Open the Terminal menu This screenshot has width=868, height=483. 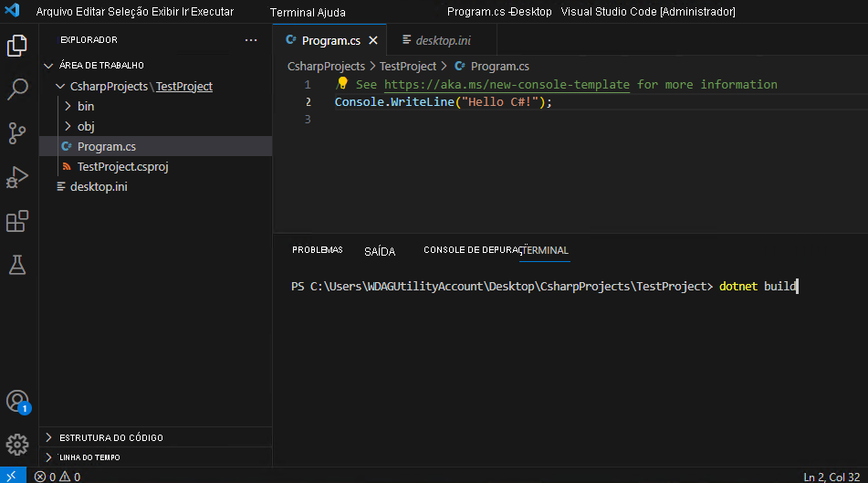pos(292,12)
